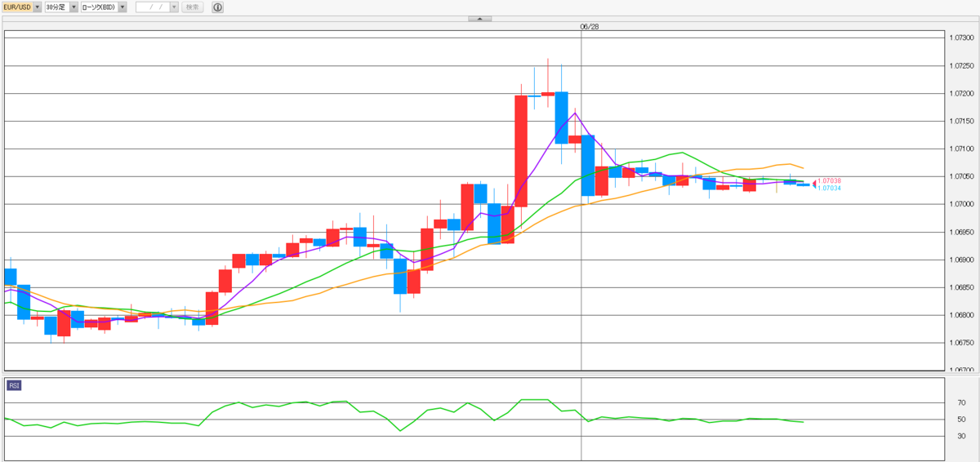Screen dimensions: 980x462
Task: Click the 1.07100 price axis label
Action: click(961, 149)
